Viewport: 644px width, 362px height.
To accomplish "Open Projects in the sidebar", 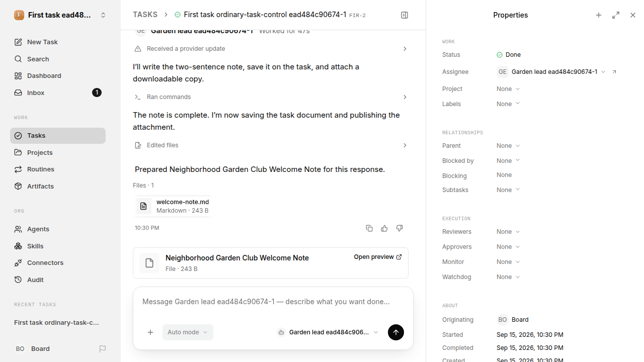I will 58,152.
